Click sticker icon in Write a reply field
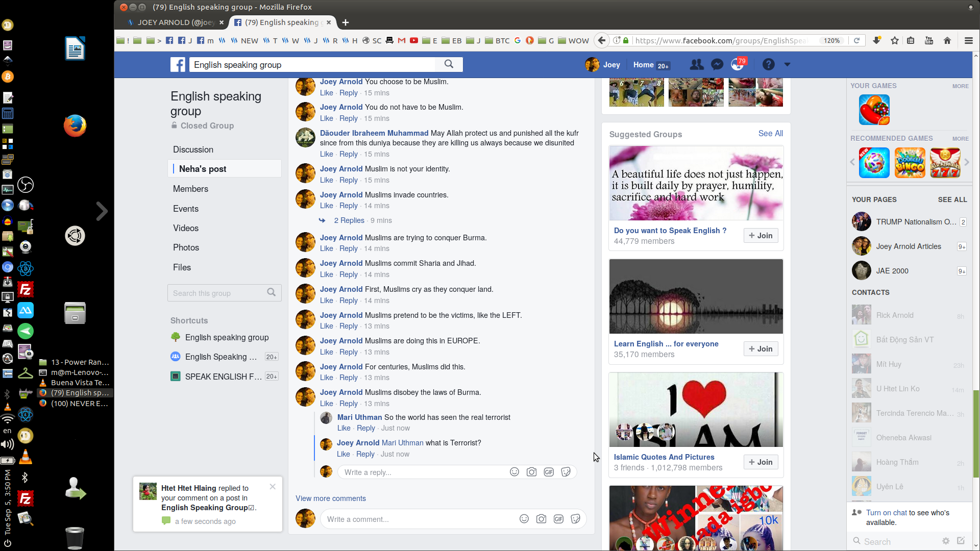 (566, 472)
